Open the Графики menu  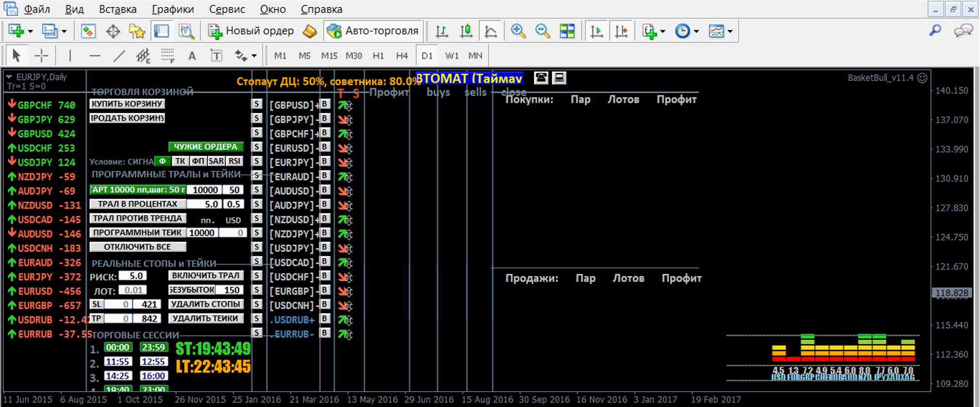pos(173,9)
